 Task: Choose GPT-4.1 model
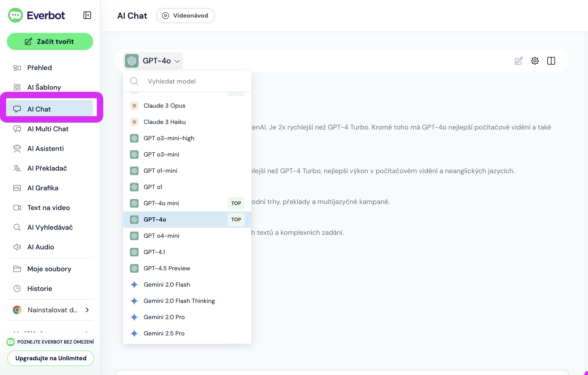point(187,252)
